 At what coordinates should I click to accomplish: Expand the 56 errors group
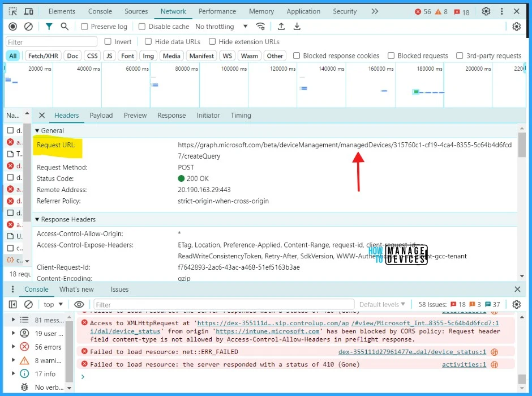(13, 347)
